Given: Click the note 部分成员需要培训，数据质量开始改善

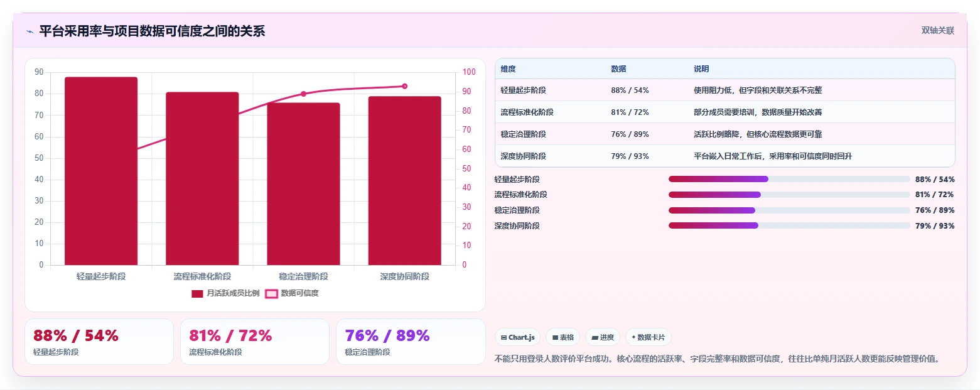Looking at the screenshot, I should pyautogui.click(x=758, y=112).
